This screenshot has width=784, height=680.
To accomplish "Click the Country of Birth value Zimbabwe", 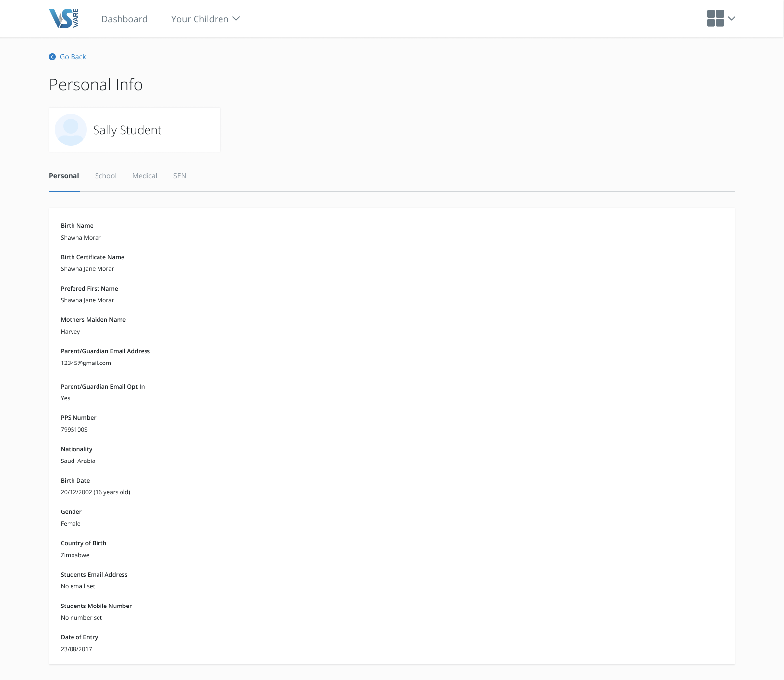I will (75, 555).
